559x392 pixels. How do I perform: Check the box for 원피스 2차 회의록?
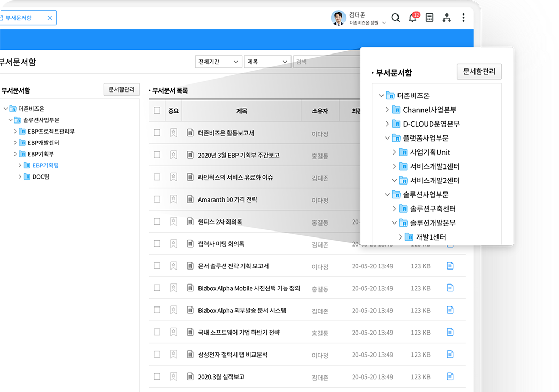[157, 221]
